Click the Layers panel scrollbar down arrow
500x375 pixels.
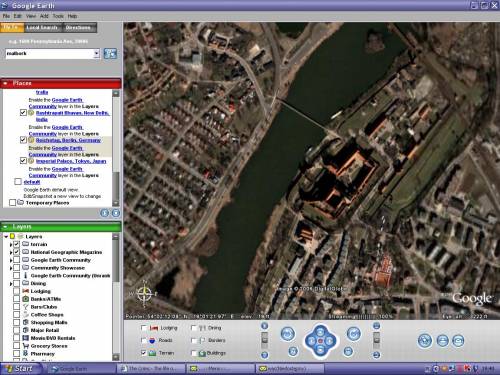[x=116, y=357]
